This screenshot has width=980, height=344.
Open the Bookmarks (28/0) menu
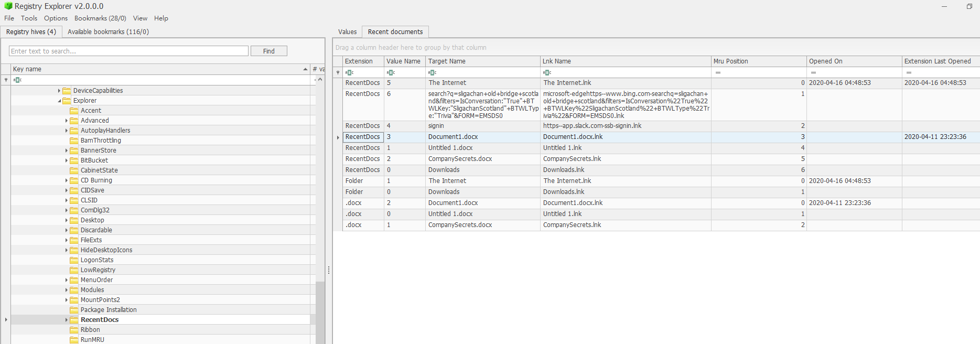[100, 18]
